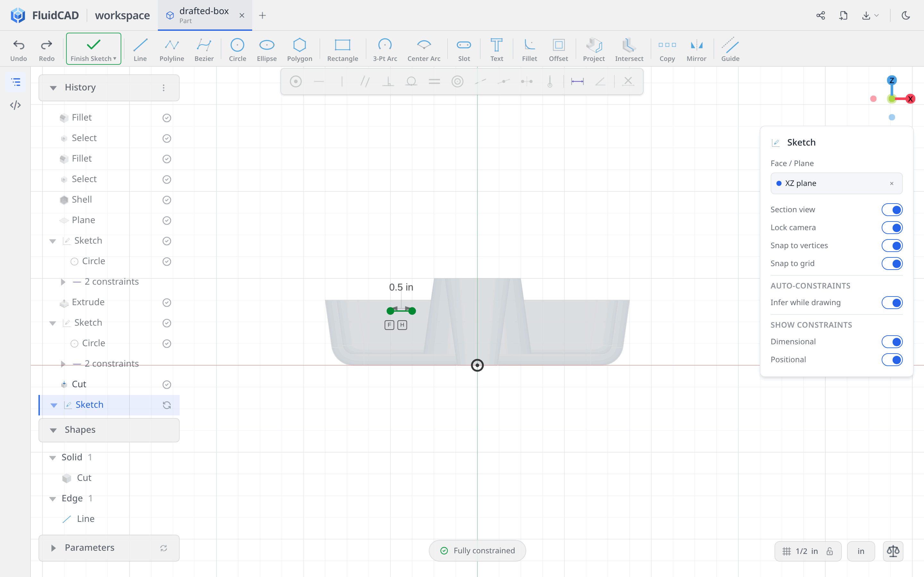Click the in units button
Screen dimensions: 924x577
(x=860, y=551)
